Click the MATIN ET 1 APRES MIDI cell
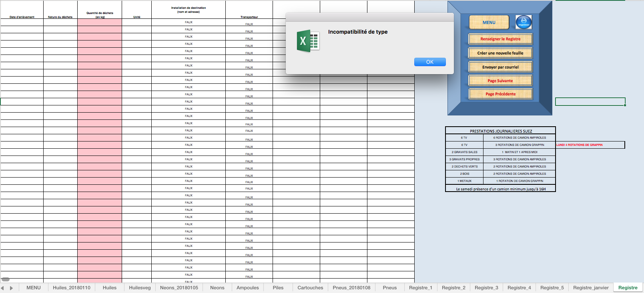Viewport: 644px width, 293px height. (x=520, y=152)
